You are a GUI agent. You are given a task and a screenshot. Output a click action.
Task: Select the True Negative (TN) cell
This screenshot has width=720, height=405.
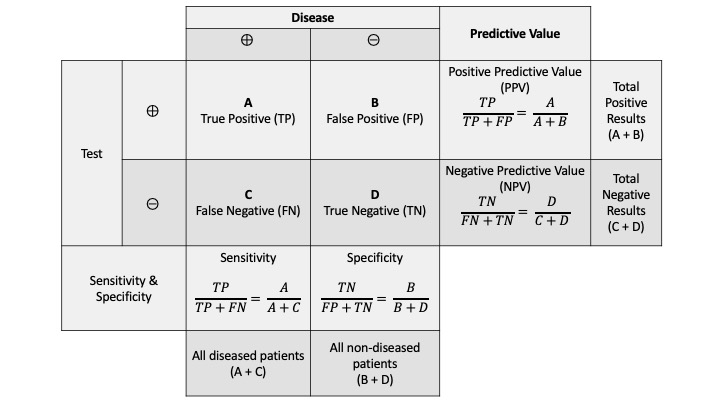[375, 202]
